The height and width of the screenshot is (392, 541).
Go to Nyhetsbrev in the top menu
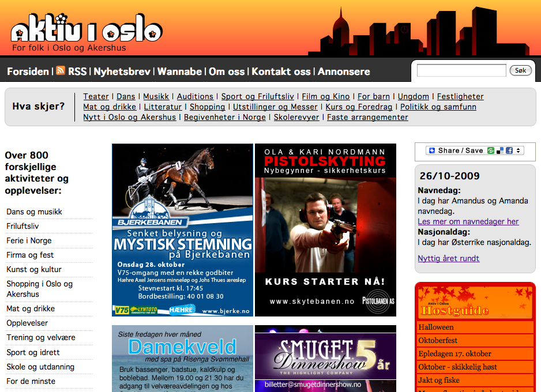(x=122, y=71)
